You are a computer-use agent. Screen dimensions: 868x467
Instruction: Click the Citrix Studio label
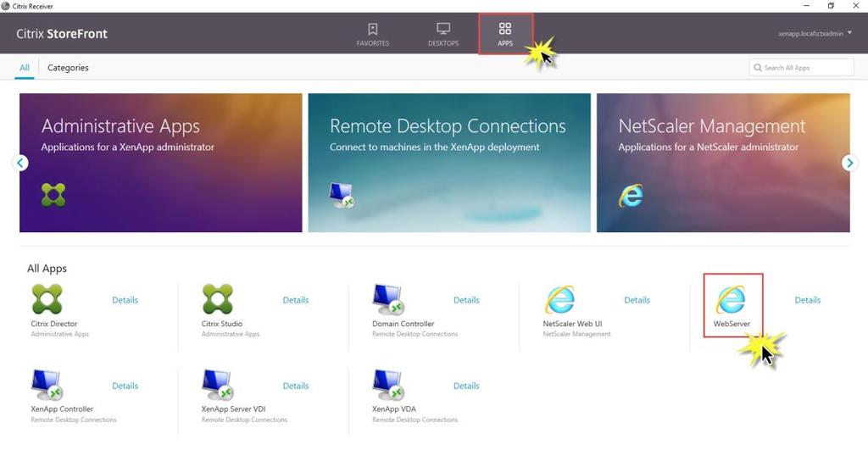222,324
